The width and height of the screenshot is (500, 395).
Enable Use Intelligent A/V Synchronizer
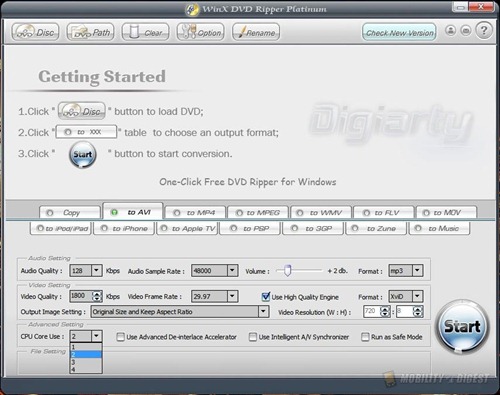pos(253,337)
